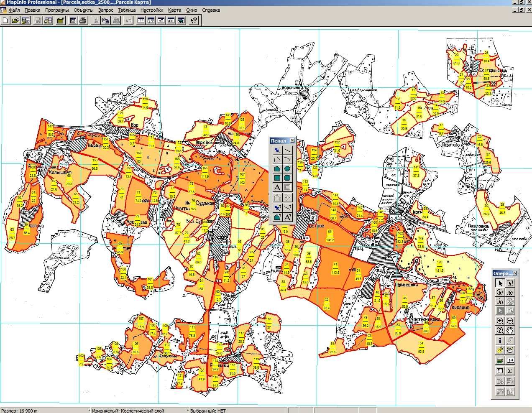
Task: Activate the Grabber hand tool
Action: [x=510, y=330]
